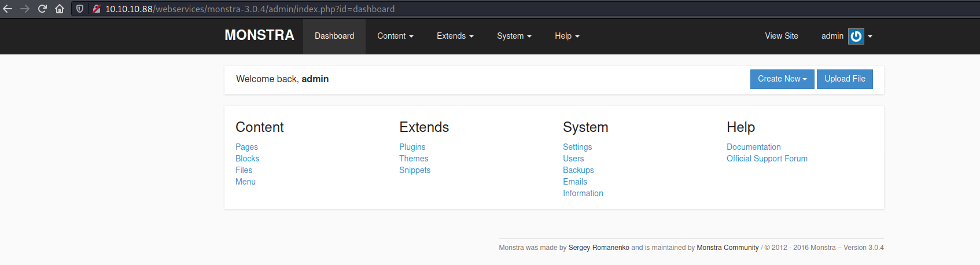980x265 pixels.
Task: Click the Upload File button
Action: pyautogui.click(x=844, y=79)
